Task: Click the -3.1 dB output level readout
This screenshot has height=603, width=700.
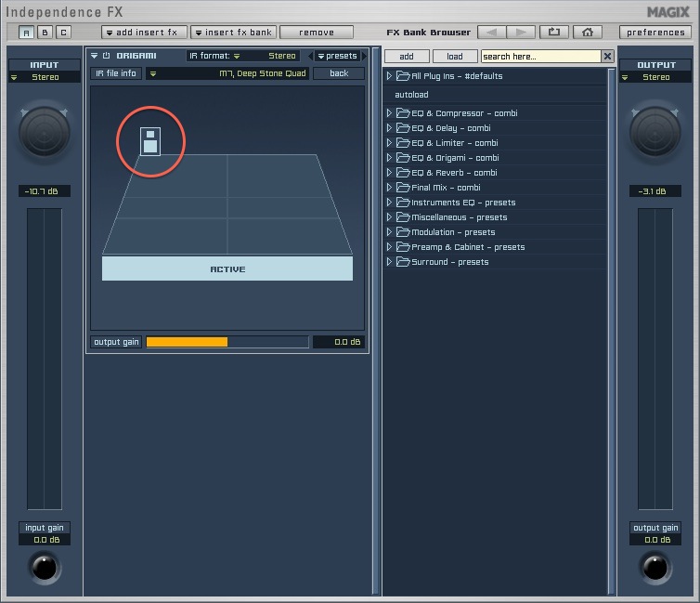Action: tap(655, 191)
